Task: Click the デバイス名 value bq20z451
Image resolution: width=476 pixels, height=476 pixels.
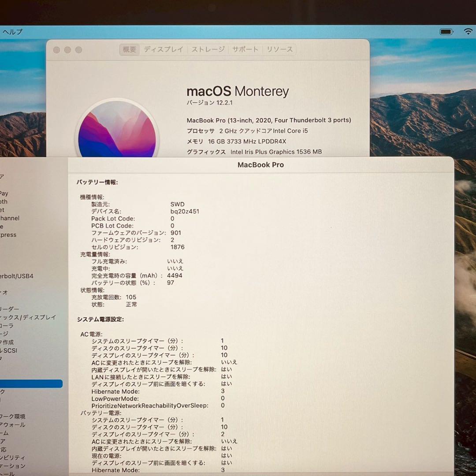Action: (185, 211)
